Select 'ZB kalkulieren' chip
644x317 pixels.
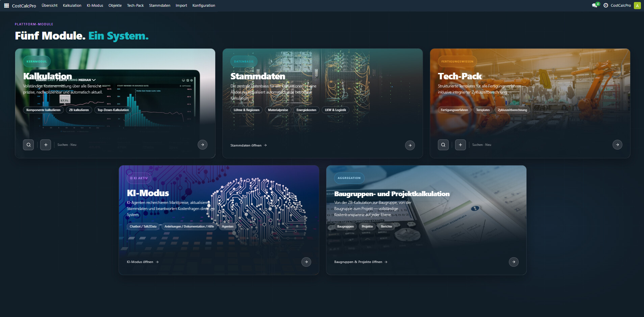[79, 110]
